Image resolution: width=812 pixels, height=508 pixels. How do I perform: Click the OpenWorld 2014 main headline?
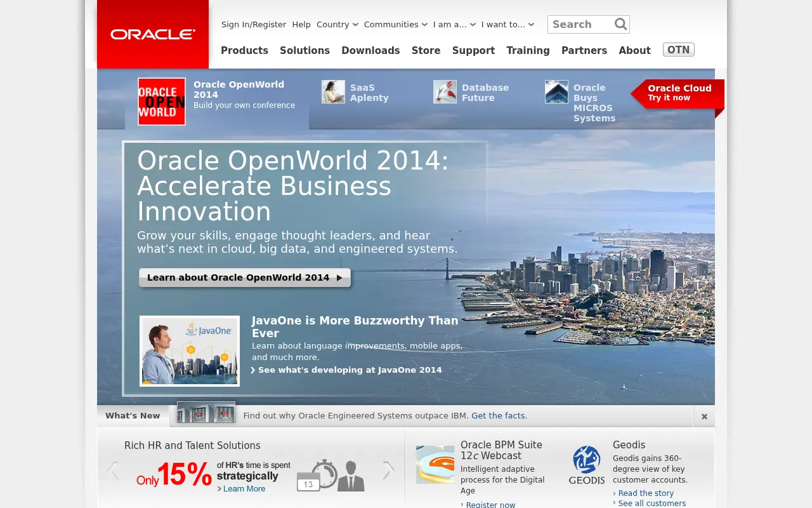[292, 186]
